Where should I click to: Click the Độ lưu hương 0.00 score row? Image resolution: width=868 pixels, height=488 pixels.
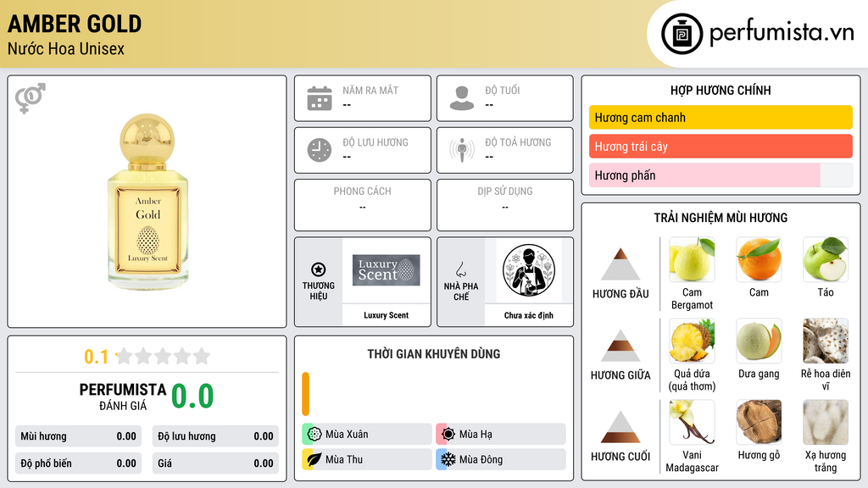215,436
